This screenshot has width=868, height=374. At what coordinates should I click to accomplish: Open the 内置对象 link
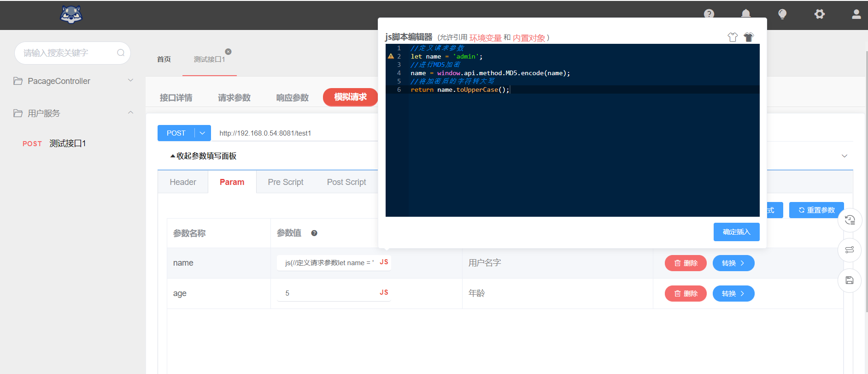click(x=529, y=38)
